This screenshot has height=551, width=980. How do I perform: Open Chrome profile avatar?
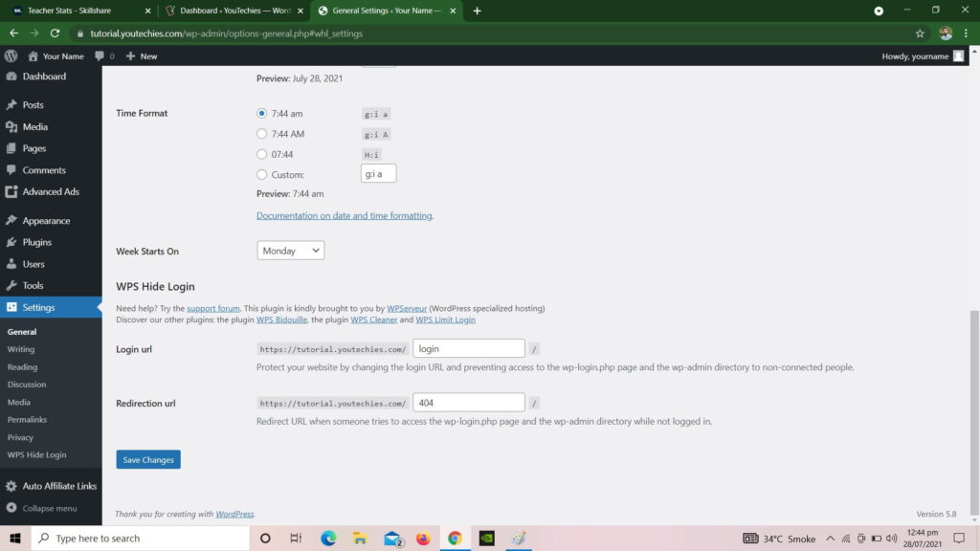(945, 33)
